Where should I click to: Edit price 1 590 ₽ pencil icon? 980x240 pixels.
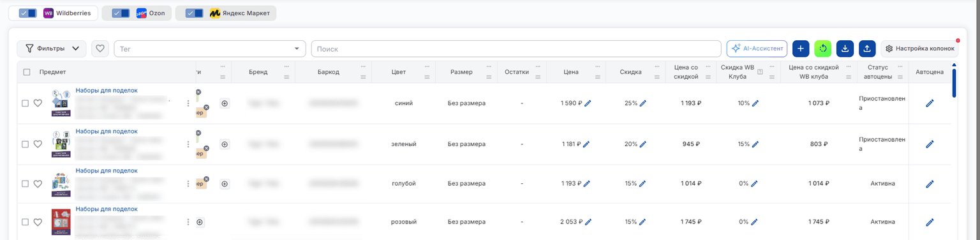click(x=588, y=103)
